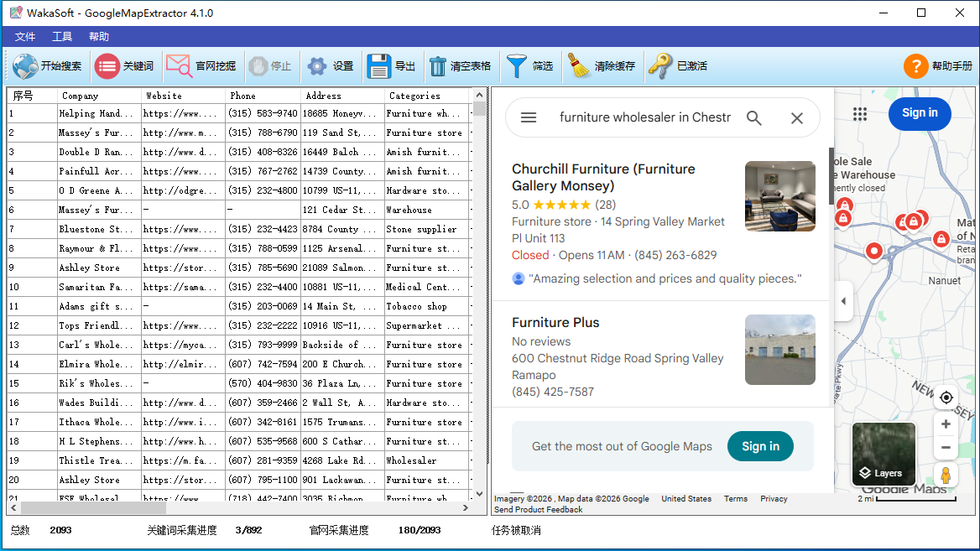Open the 文件 menu
The height and width of the screenshot is (551, 980).
tap(25, 37)
